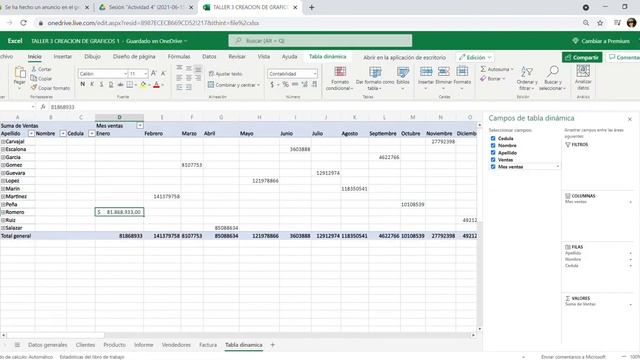
Task: Click the Borrar eraser button
Action: pos(493,78)
